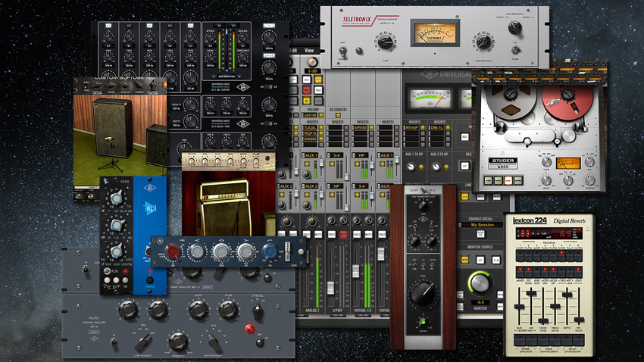Click the API 550A HF band knob
The width and height of the screenshot is (644, 362).
coord(116,198)
